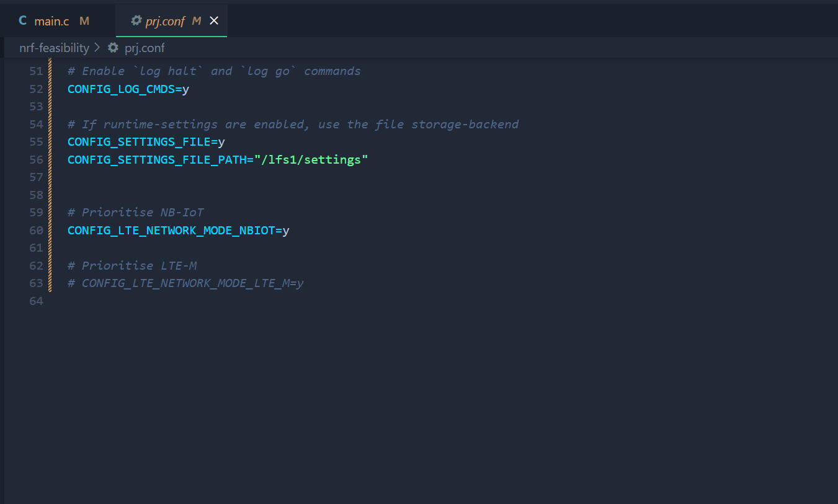This screenshot has height=504, width=838.
Task: Close the prj.conf tab
Action: pos(214,21)
